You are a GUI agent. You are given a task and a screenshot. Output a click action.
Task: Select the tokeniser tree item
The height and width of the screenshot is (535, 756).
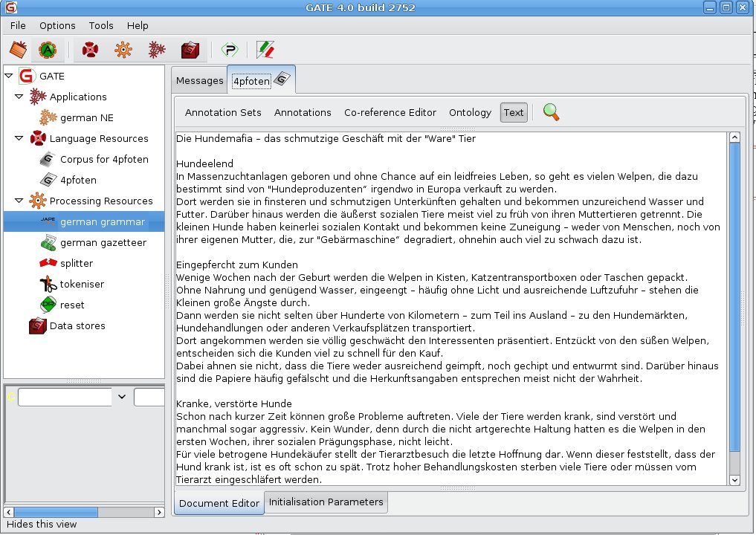coord(82,284)
